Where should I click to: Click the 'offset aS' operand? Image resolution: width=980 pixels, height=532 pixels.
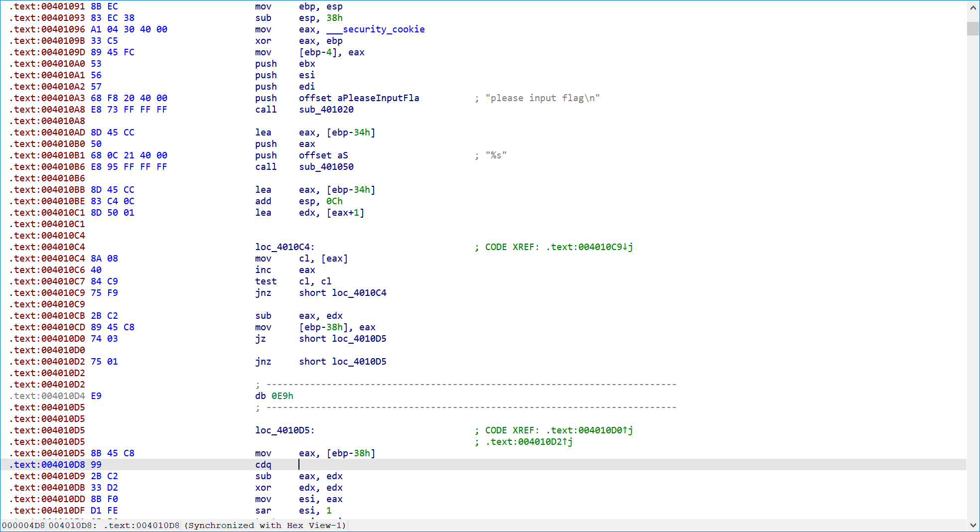tap(323, 155)
